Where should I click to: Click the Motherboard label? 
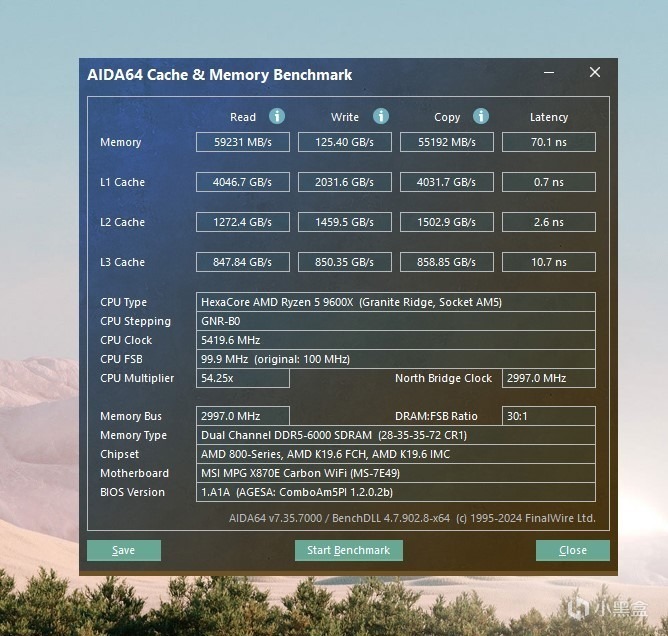point(134,473)
